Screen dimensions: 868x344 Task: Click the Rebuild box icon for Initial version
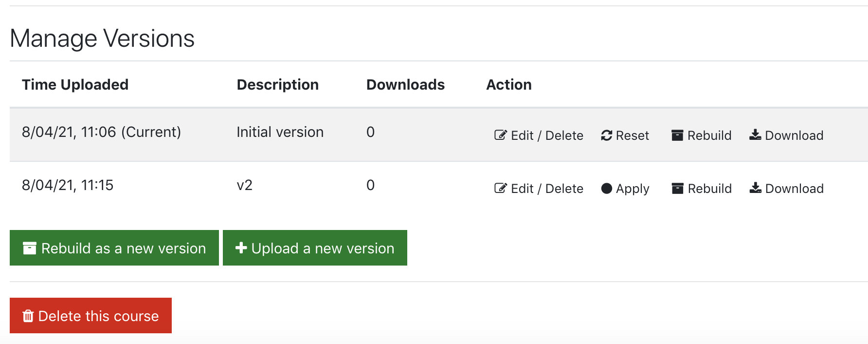pos(677,135)
